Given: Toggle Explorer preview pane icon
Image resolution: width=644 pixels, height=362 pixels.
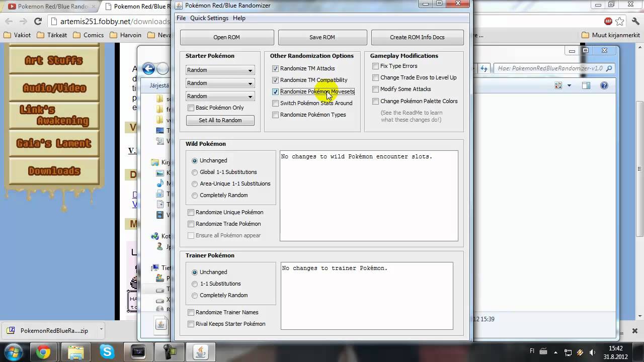Looking at the screenshot, I should coord(586,85).
